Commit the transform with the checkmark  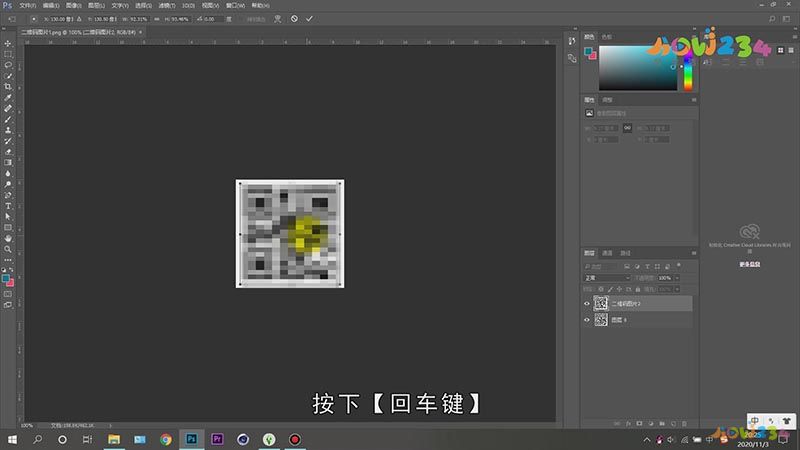(x=309, y=19)
